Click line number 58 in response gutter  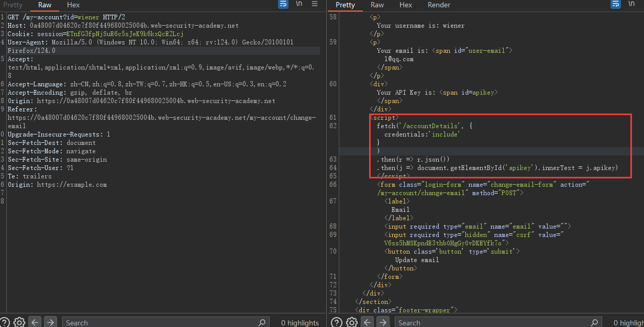point(333,17)
